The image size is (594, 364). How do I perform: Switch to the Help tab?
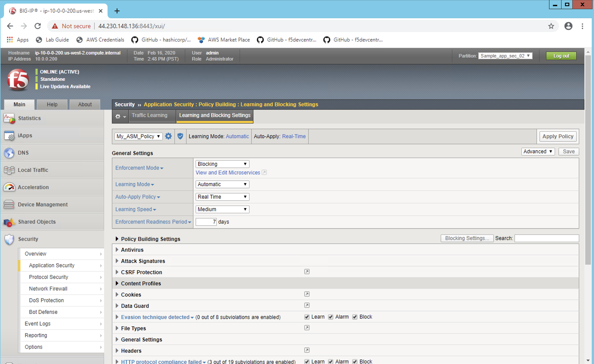coord(52,105)
